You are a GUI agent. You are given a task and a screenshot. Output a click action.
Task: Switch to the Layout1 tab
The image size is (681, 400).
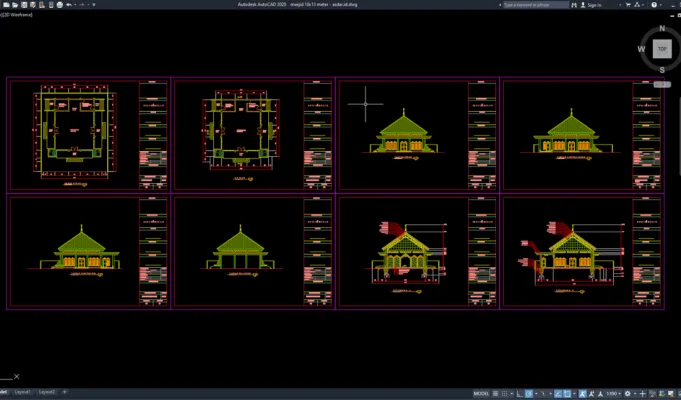23,392
